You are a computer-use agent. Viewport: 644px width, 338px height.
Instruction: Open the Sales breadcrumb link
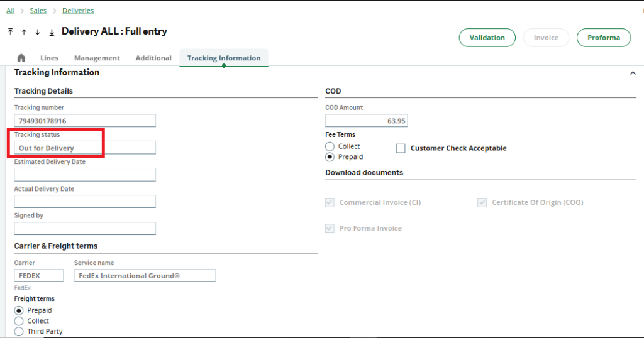pos(38,11)
